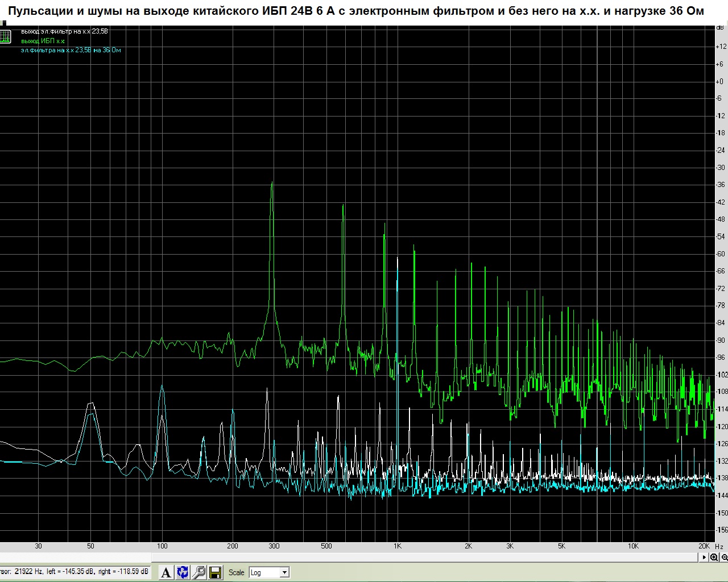Viewport: 728px width, 582px height.
Task: Click the cyan legend entry ending 'на 36 Ом'
Action: click(x=71, y=50)
